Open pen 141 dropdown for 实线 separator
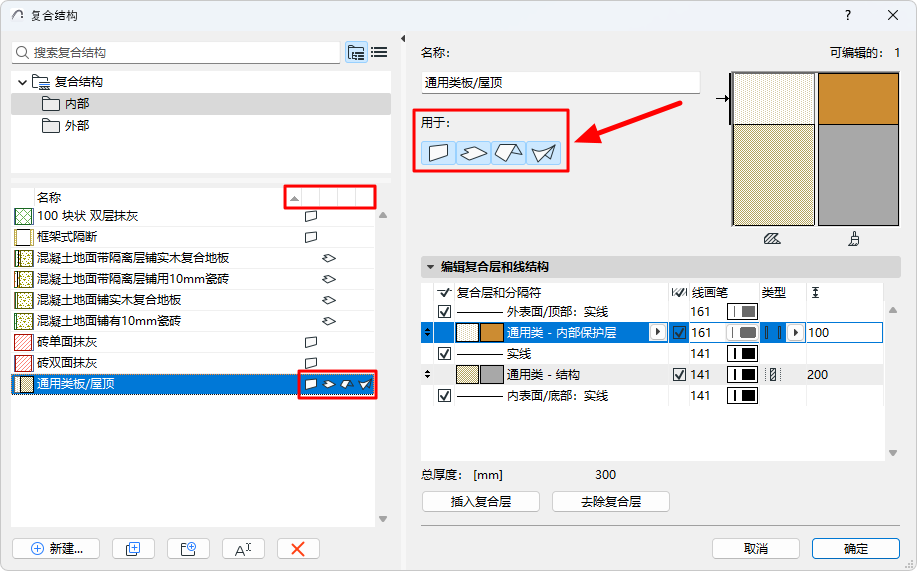The width and height of the screenshot is (917, 571). 742,353
